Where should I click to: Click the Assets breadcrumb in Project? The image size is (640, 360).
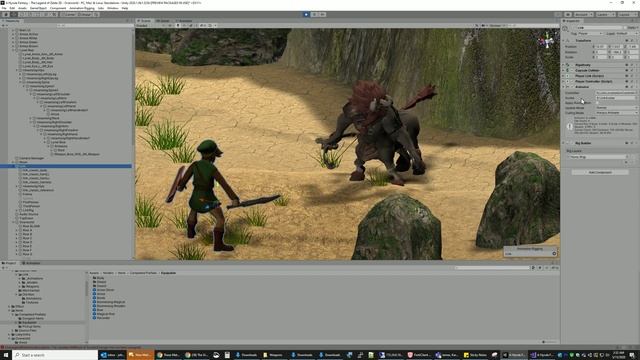[x=94, y=273]
